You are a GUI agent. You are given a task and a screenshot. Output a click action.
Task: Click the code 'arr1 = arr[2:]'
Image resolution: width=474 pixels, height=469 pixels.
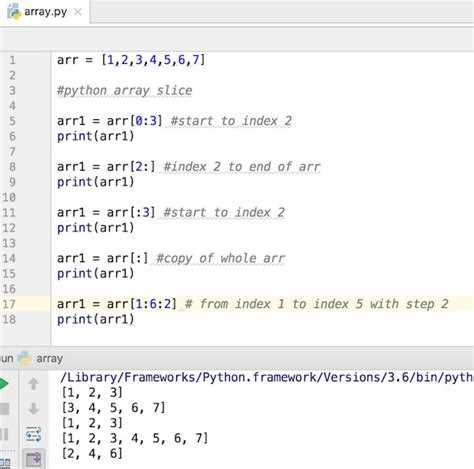click(x=106, y=166)
